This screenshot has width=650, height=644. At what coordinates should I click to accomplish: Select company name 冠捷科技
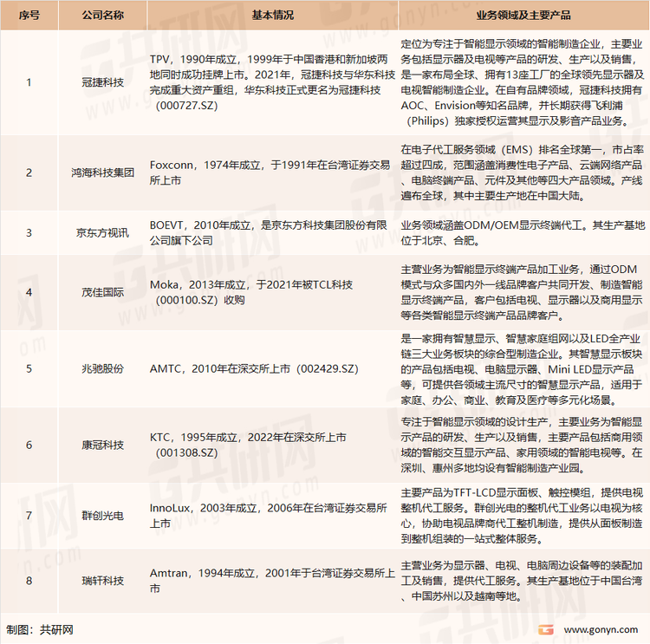click(x=102, y=82)
